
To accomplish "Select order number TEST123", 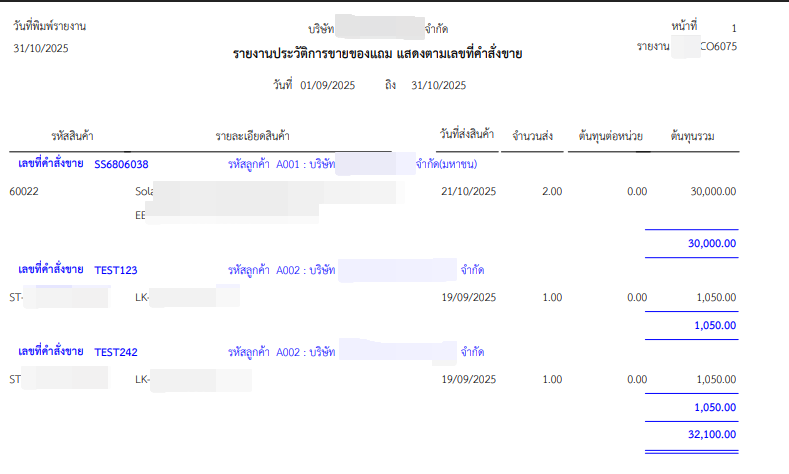I will tap(115, 270).
